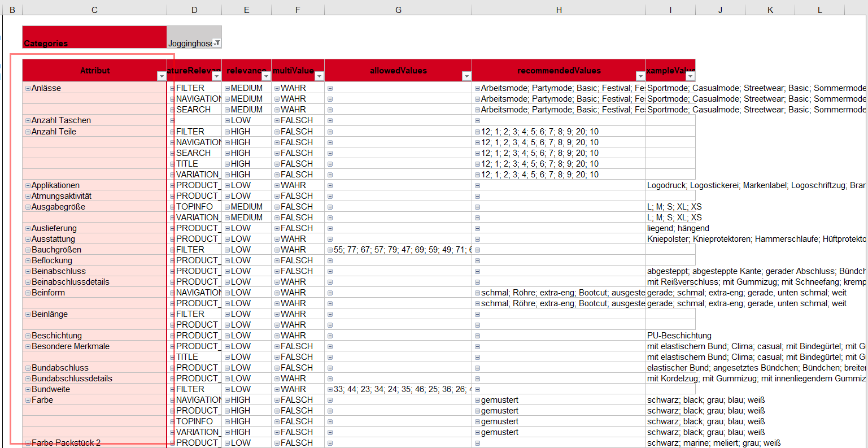Collapse the Bundweite row group
Image resolution: width=868 pixels, height=448 pixels.
coord(28,390)
